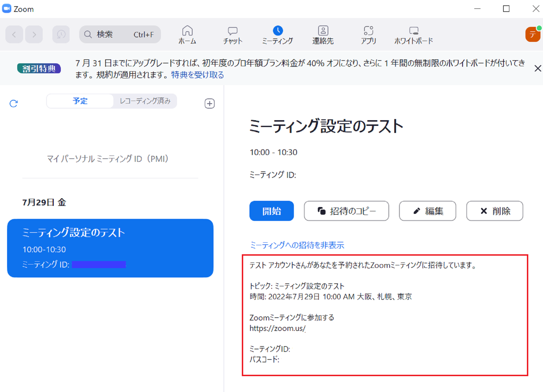Screen dimensions: 543x392
Task: Click the history clock icon in toolbar
Action: pyautogui.click(x=61, y=35)
